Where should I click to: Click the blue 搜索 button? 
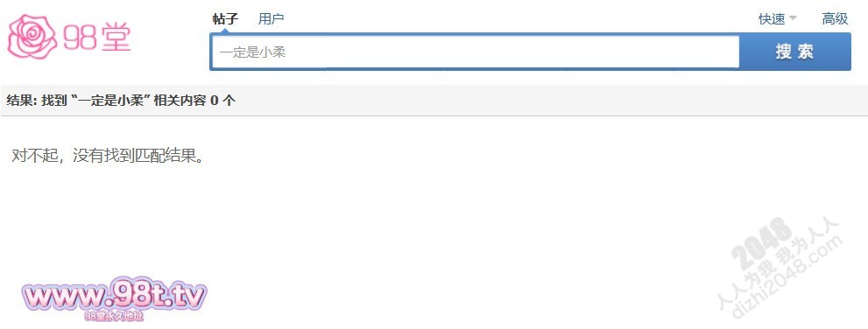pos(795,52)
